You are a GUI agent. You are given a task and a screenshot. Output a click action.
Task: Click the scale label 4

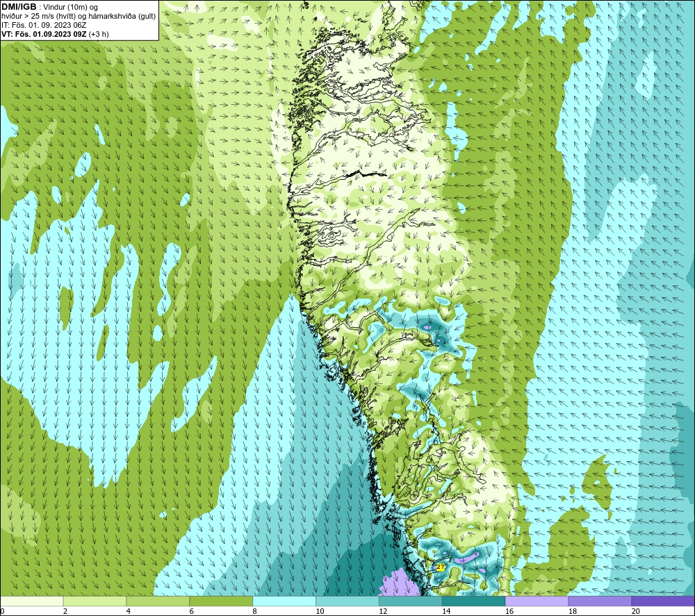tap(128, 611)
